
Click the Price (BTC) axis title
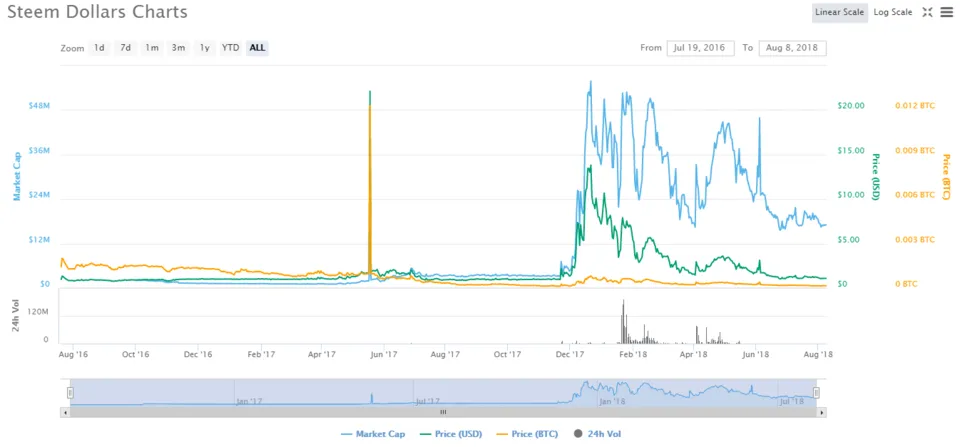(x=946, y=176)
